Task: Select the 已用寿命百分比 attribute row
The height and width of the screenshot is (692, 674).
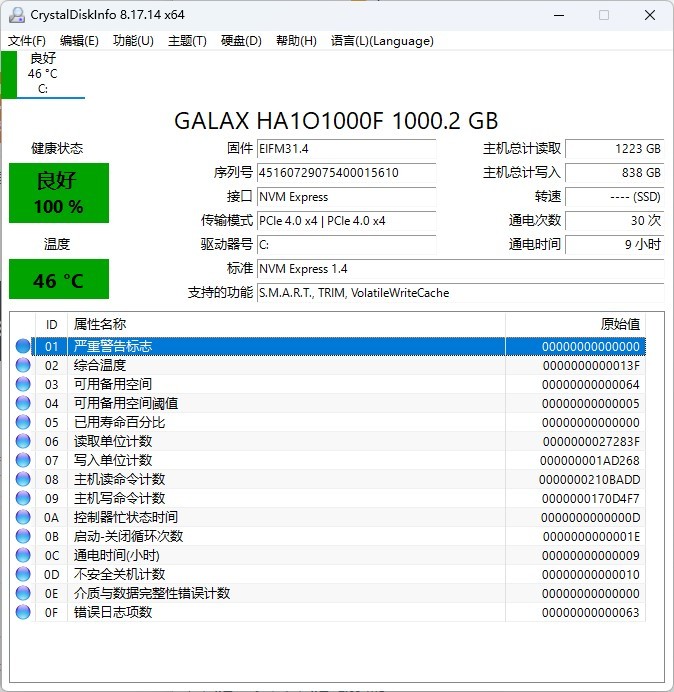Action: tap(328, 422)
